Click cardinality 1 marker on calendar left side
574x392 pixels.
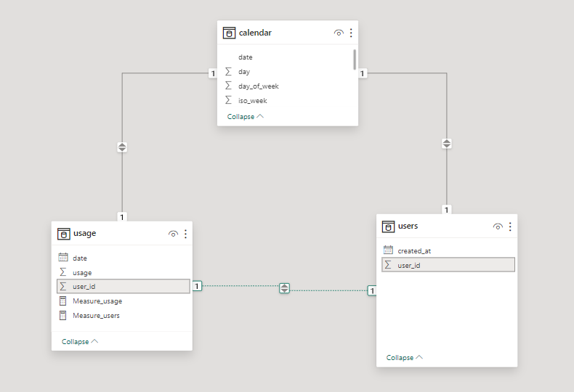213,73
